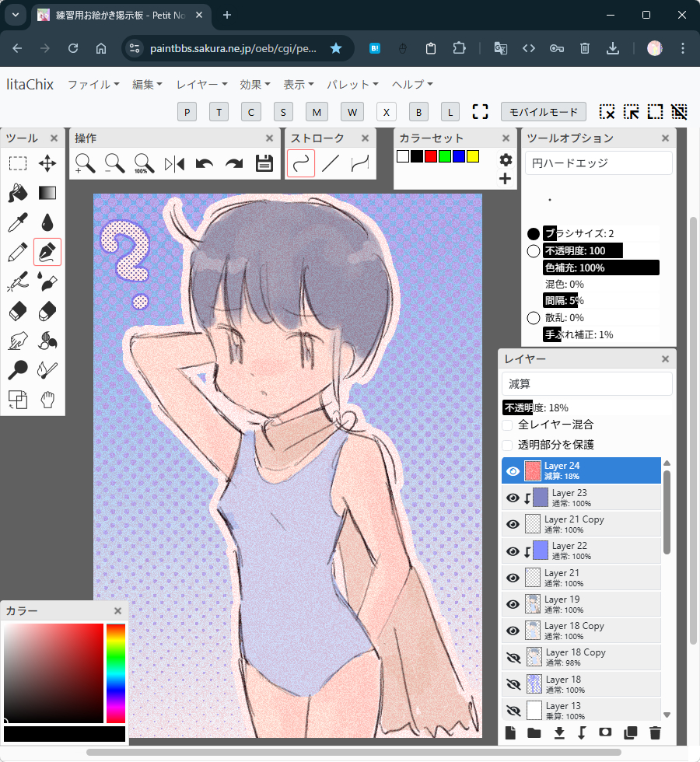Choose the move tool
Image resolution: width=700 pixels, height=762 pixels.
click(x=47, y=163)
